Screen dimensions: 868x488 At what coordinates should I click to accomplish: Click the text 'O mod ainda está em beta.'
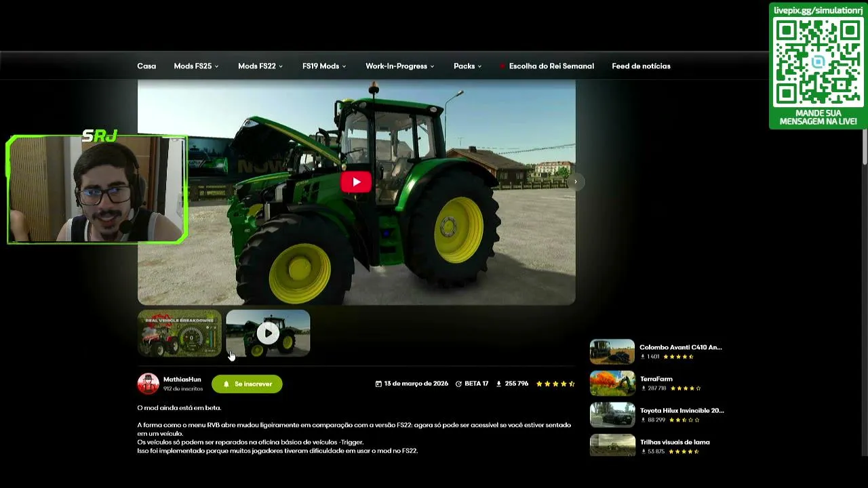[x=179, y=407]
